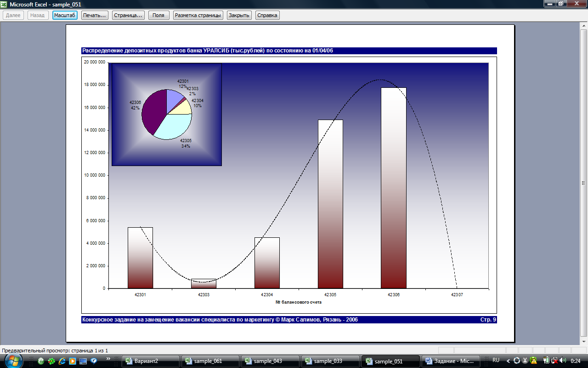Click Закрыть to exit print preview

coord(239,15)
